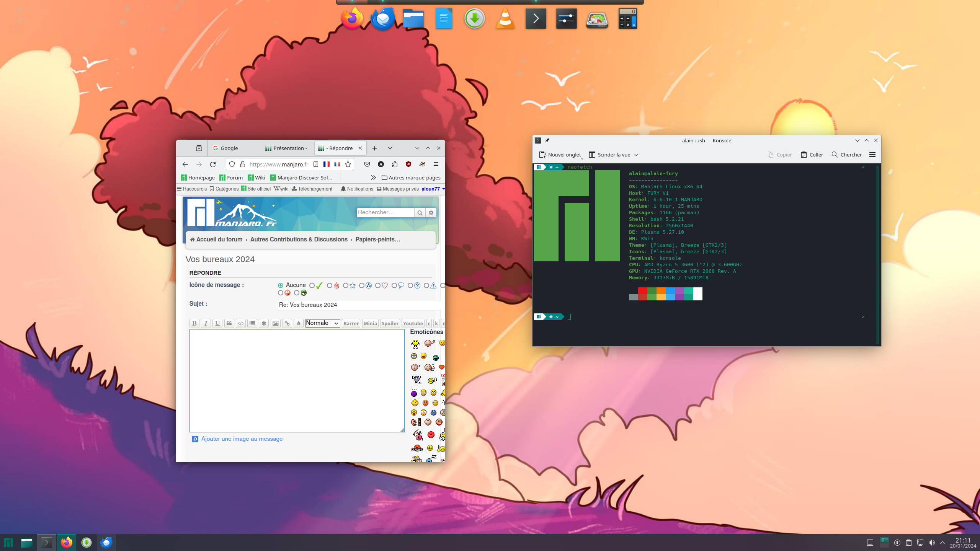This screenshot has width=980, height=551.
Task: Select the warning-triangle message icon
Action: [x=426, y=285]
